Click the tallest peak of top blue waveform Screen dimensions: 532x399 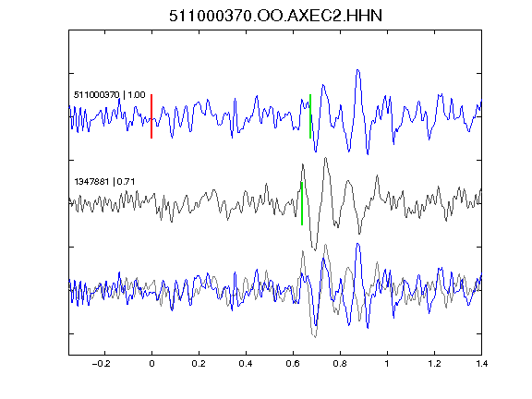(x=358, y=70)
